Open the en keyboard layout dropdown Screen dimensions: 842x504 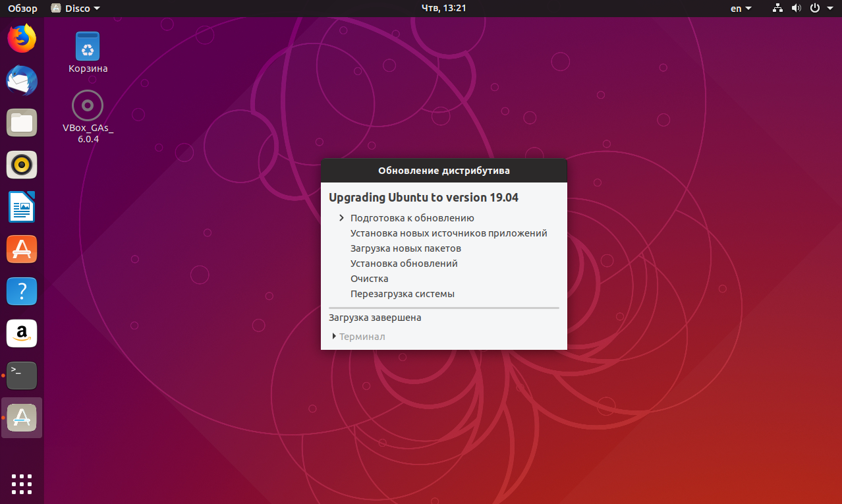[741, 9]
